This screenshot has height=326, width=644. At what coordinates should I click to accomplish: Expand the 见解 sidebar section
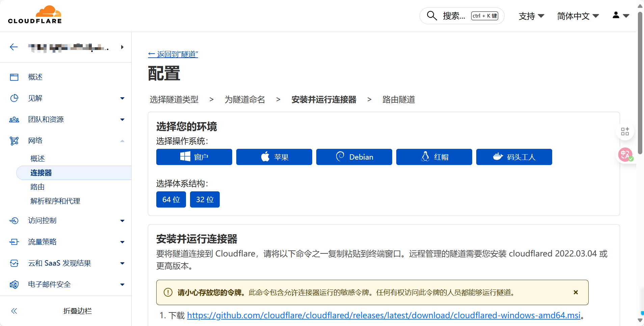pos(122,99)
